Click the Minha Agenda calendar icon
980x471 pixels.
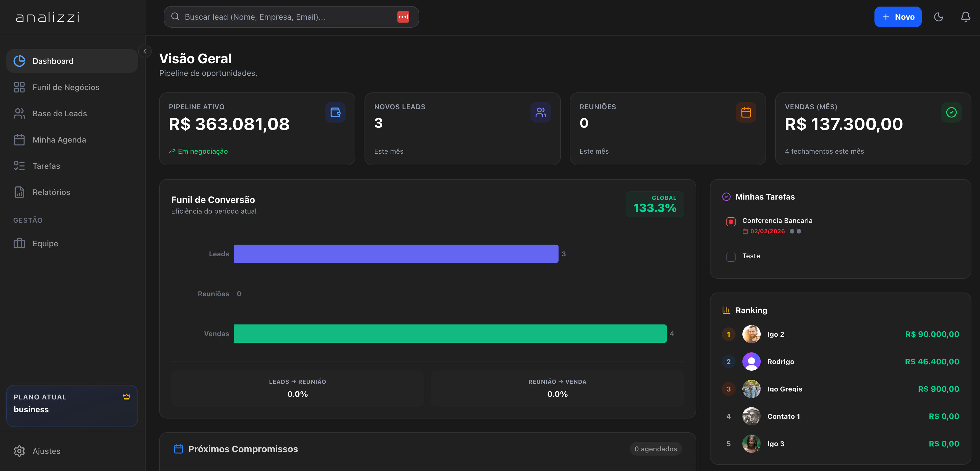[x=19, y=139]
